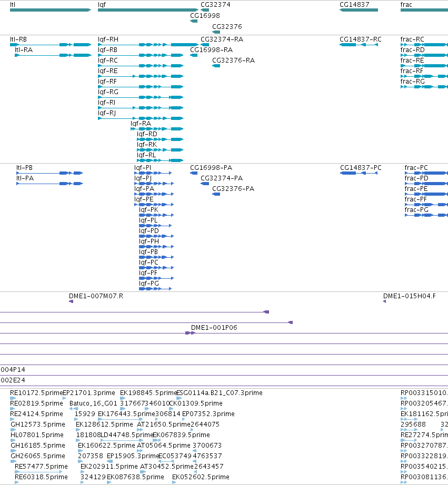This screenshot has height=485, width=448.
Task: Click the CG32374 gene label
Action: [x=215, y=5]
